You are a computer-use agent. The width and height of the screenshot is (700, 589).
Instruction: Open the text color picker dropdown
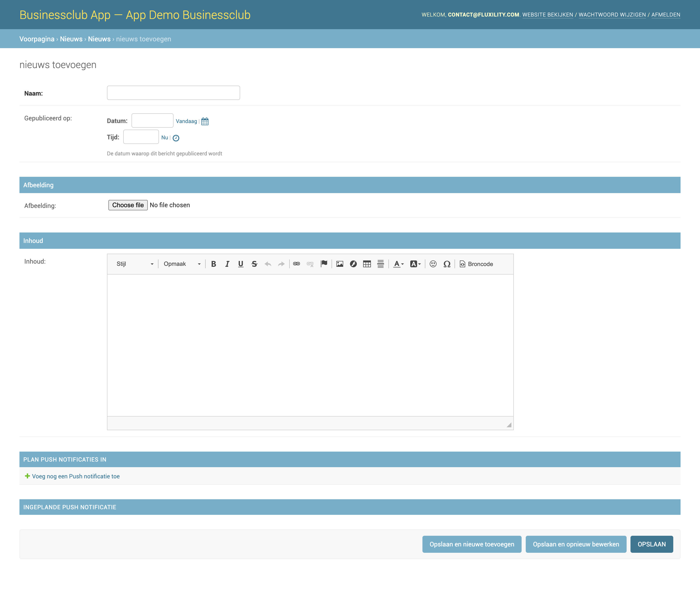pos(398,264)
